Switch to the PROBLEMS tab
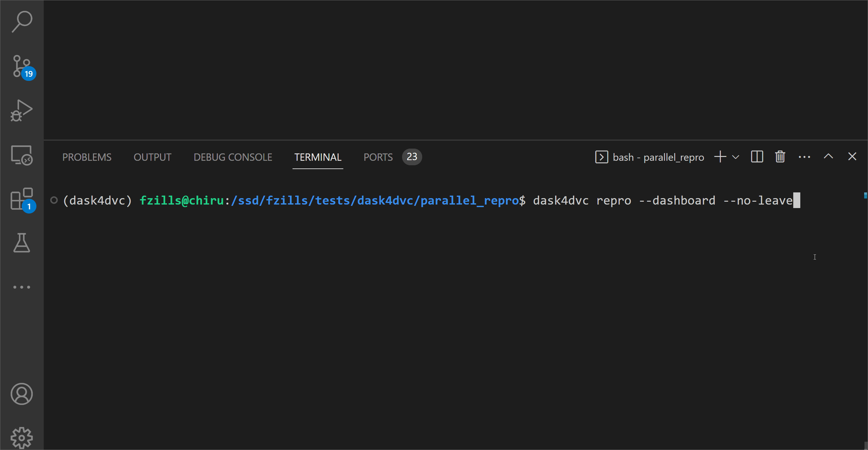This screenshot has width=868, height=450. 87,157
